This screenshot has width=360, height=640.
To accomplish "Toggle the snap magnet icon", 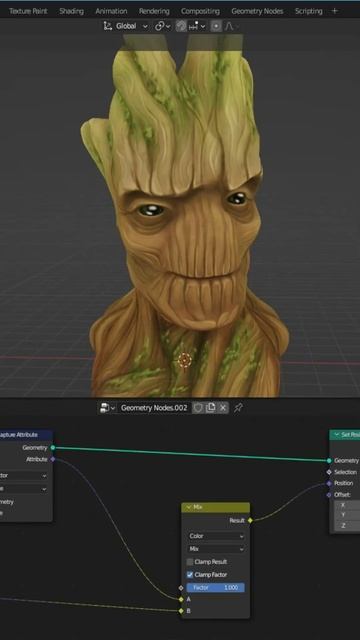I will [x=181, y=26].
